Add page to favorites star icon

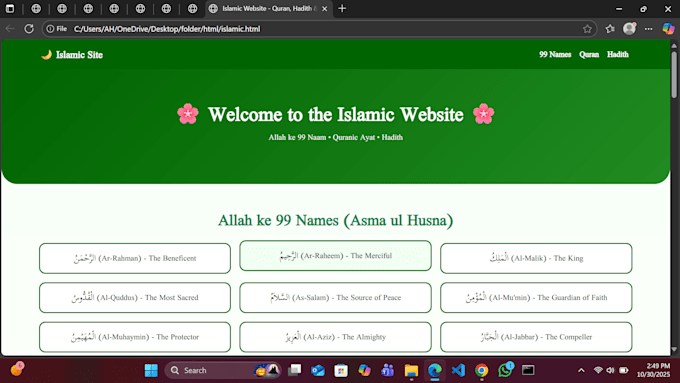(x=587, y=29)
